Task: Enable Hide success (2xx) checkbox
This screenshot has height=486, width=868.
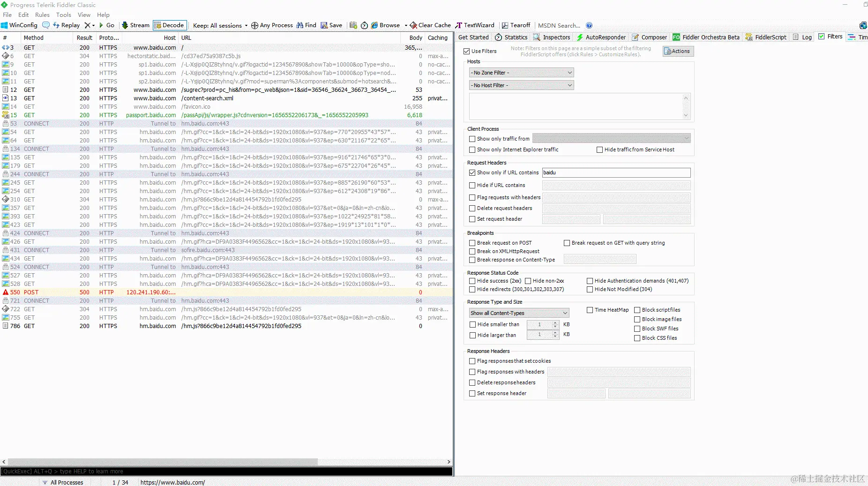Action: [x=472, y=281]
